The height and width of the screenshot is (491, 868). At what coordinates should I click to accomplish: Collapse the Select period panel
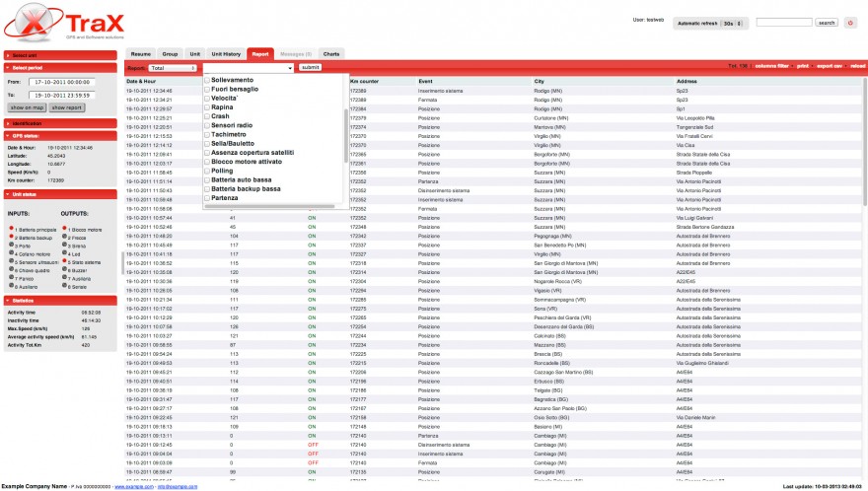click(60, 67)
